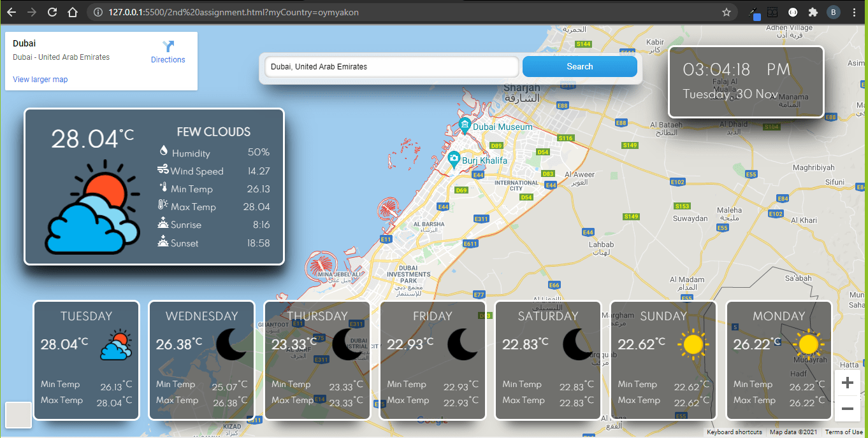The image size is (868, 438).
Task: Click the Humidity 50% value
Action: click(259, 152)
